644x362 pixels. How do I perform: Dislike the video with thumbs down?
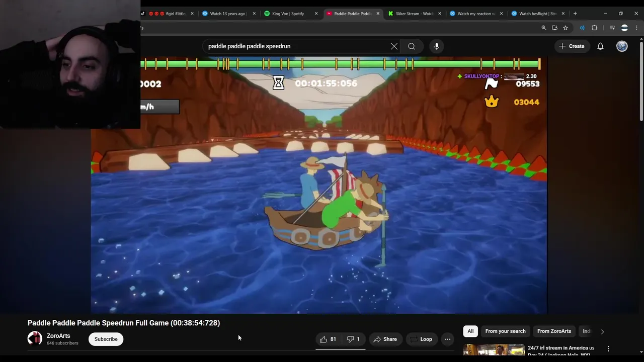tap(353, 339)
